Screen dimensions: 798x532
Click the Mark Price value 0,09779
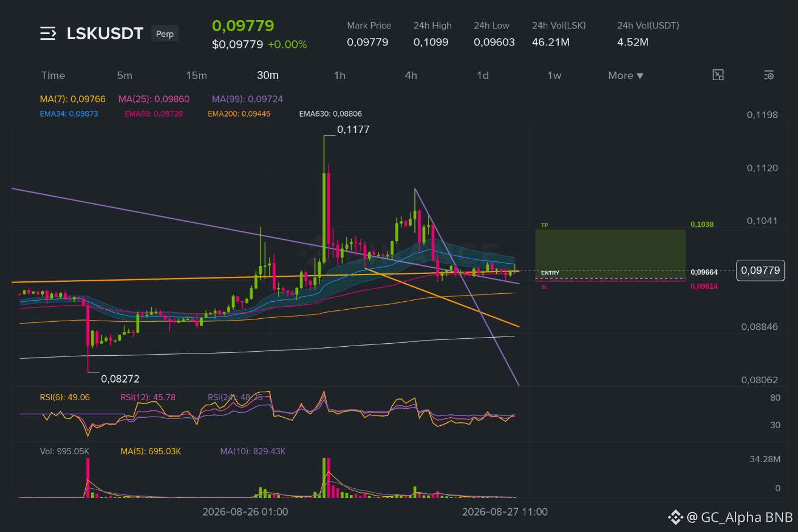click(368, 42)
